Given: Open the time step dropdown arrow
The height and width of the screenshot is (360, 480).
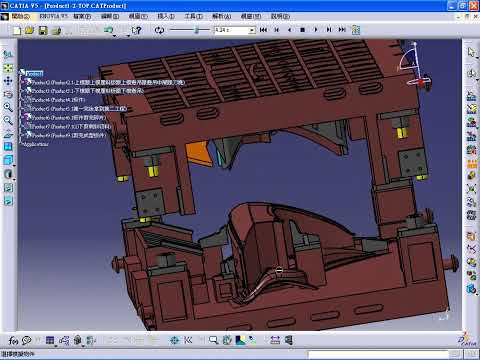Looking at the screenshot, I should 252,30.
